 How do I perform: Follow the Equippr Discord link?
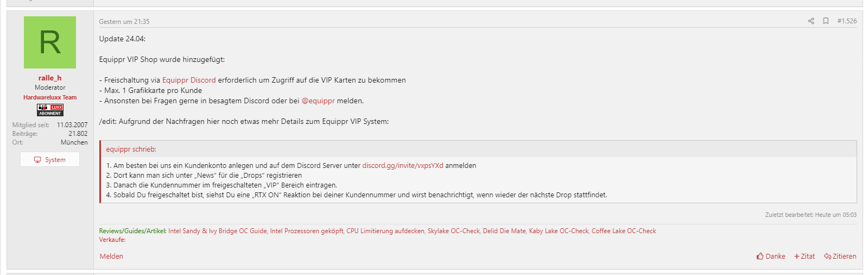189,80
